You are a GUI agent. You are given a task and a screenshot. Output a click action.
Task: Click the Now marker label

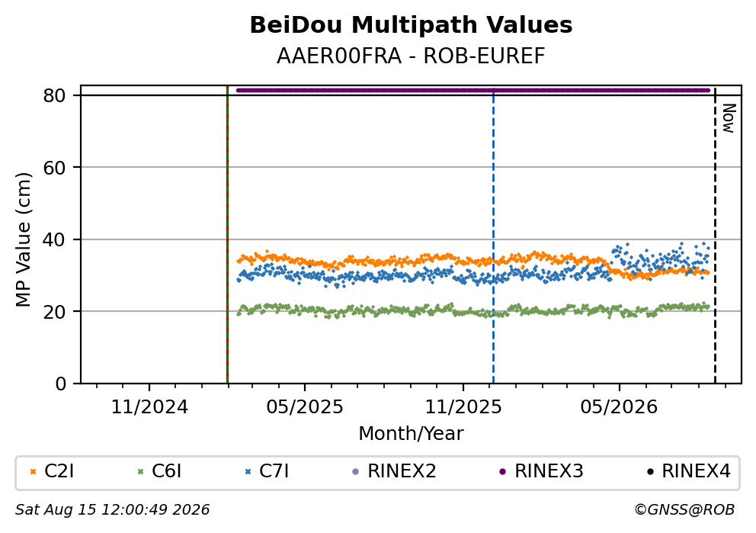pos(729,118)
